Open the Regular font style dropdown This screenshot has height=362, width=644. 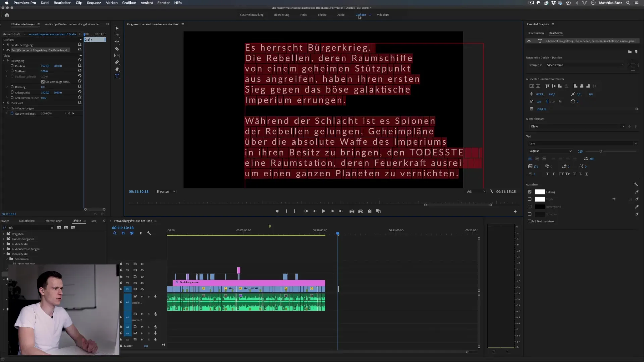(x=550, y=151)
